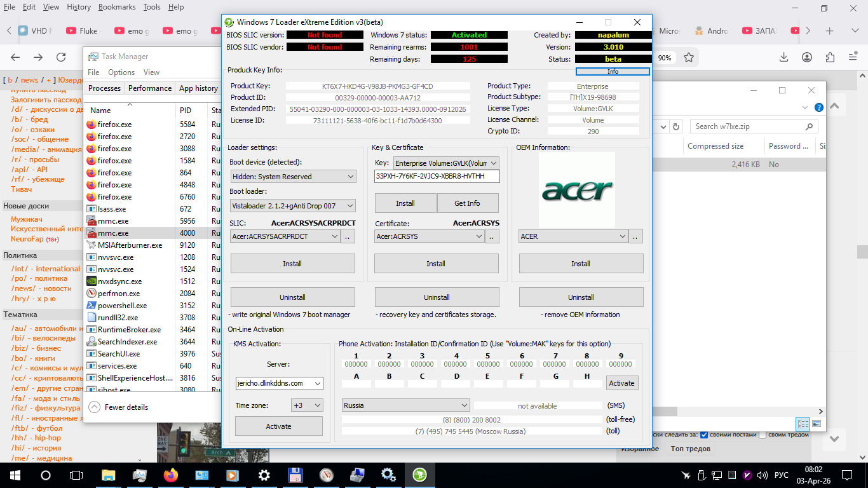Click the Confirmation ID field A
868x488 pixels.
[356, 383]
